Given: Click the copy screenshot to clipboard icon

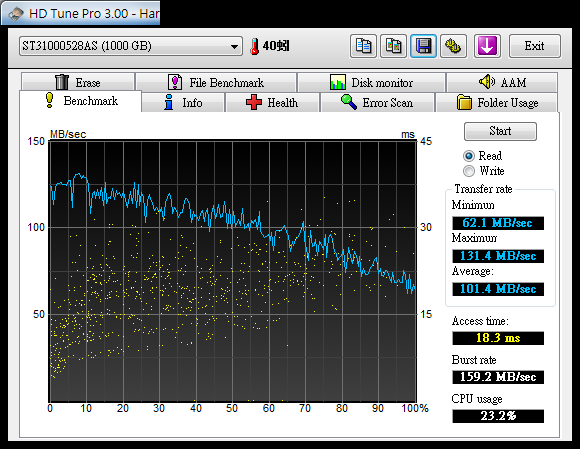Looking at the screenshot, I should coord(393,46).
